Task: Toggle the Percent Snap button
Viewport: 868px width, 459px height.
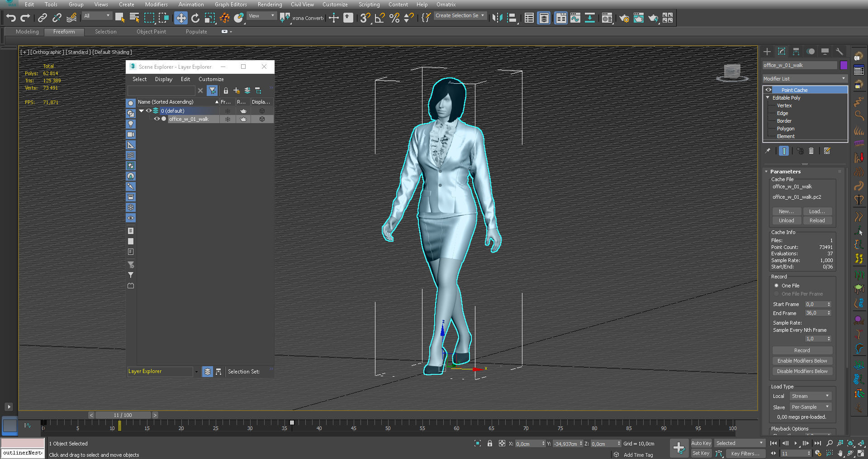Action: click(x=394, y=18)
